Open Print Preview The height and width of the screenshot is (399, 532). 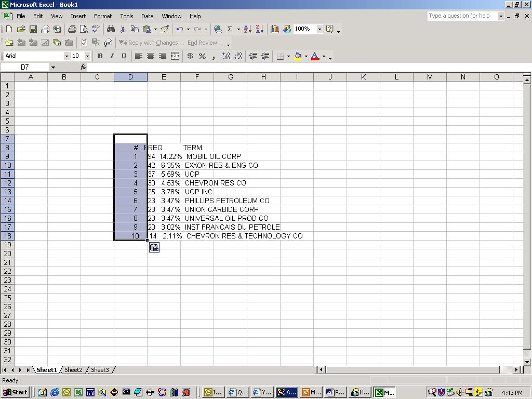pyautogui.click(x=84, y=29)
